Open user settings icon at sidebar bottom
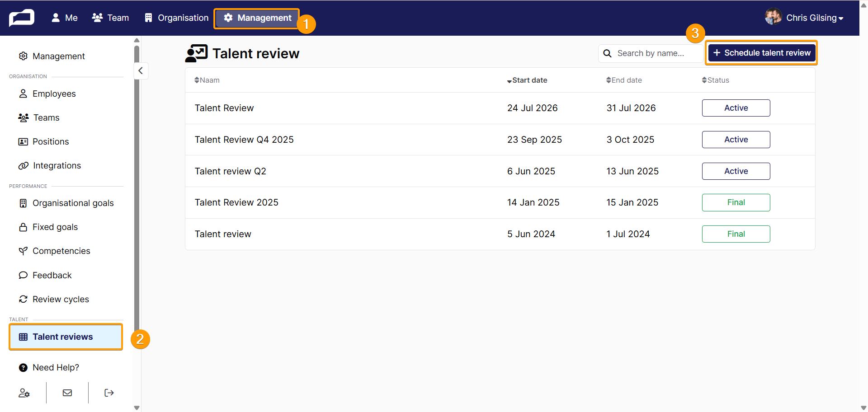The image size is (868, 412). [24, 393]
